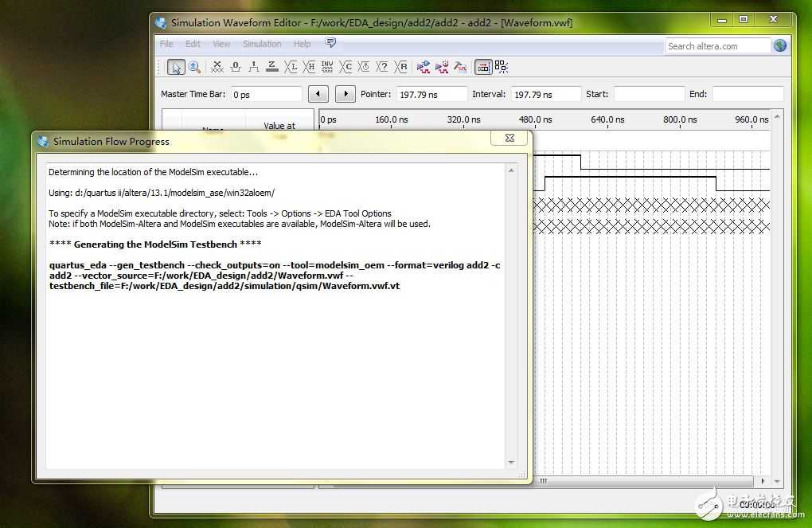Click the 160.0 ns timeline marker
The width and height of the screenshot is (812, 528).
click(x=392, y=119)
